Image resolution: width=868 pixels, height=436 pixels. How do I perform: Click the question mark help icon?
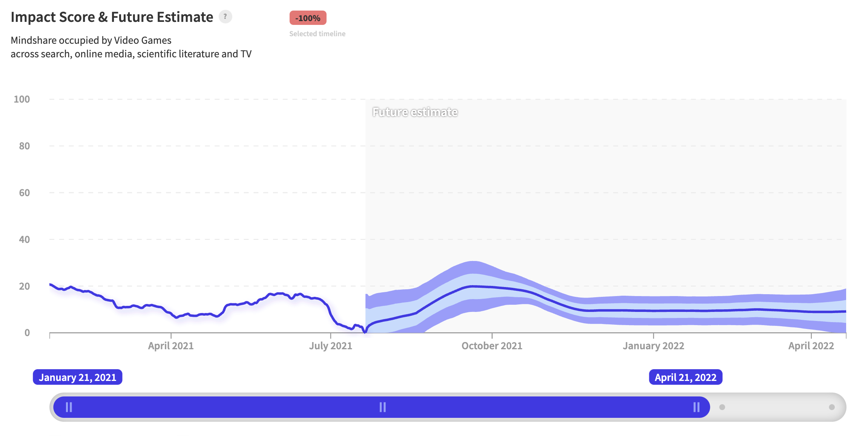pos(225,17)
